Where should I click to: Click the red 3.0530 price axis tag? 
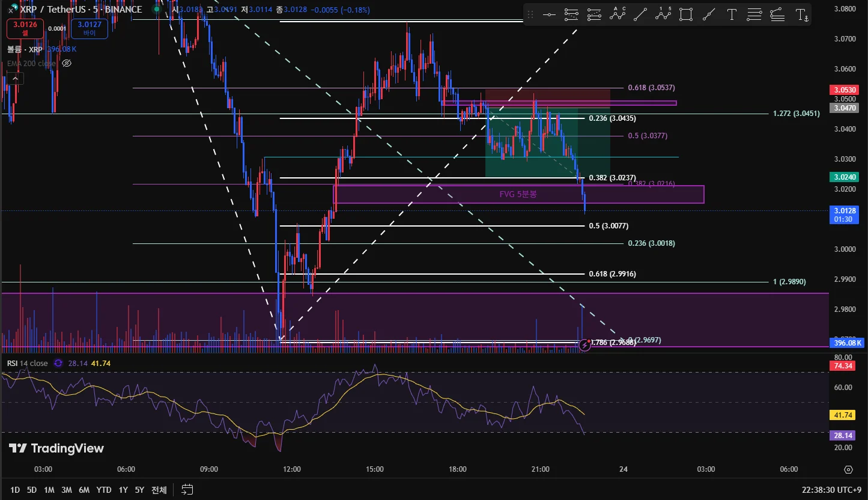[845, 90]
